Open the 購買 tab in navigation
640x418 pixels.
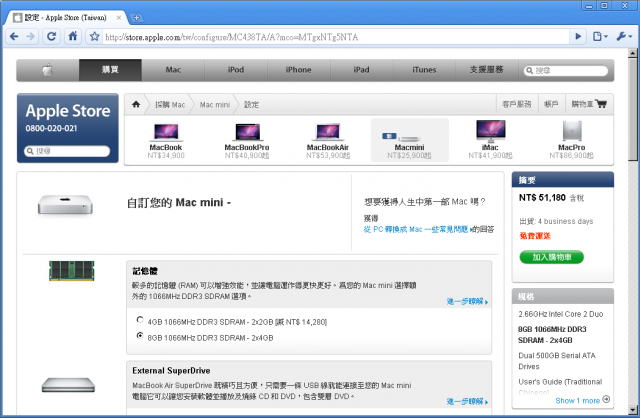point(110,70)
